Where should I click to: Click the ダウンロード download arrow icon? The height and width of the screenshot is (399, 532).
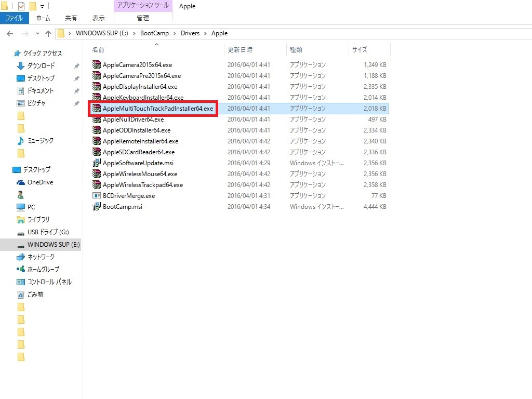click(x=21, y=65)
